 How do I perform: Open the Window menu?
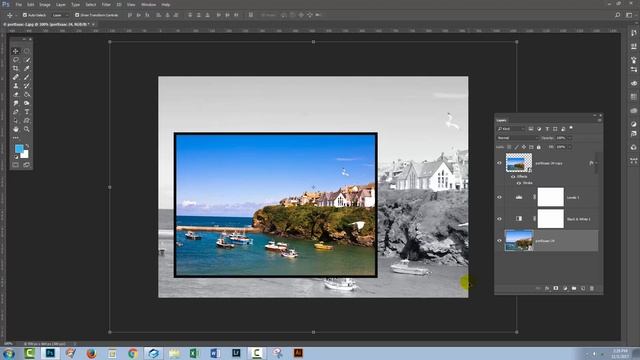[149, 4]
